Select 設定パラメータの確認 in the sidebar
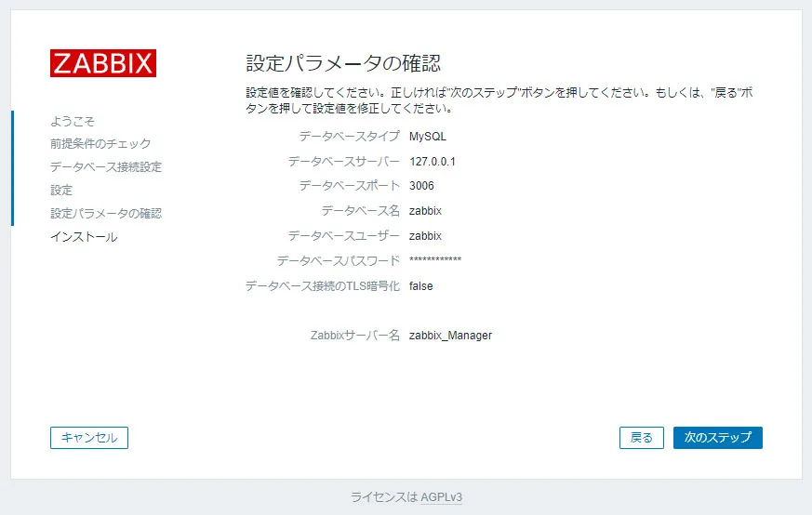This screenshot has height=515, width=812. pyautogui.click(x=106, y=213)
